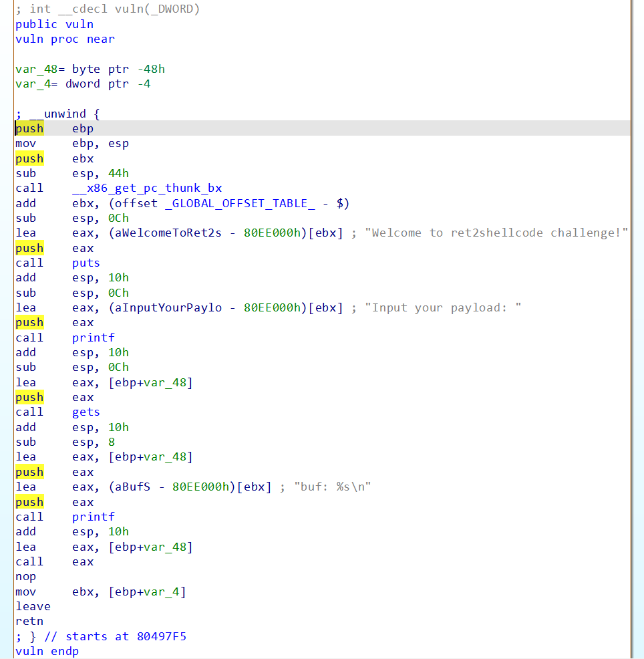Click var_4 in 'mov ebx, [ebp+var_4]'

pyautogui.click(x=161, y=591)
